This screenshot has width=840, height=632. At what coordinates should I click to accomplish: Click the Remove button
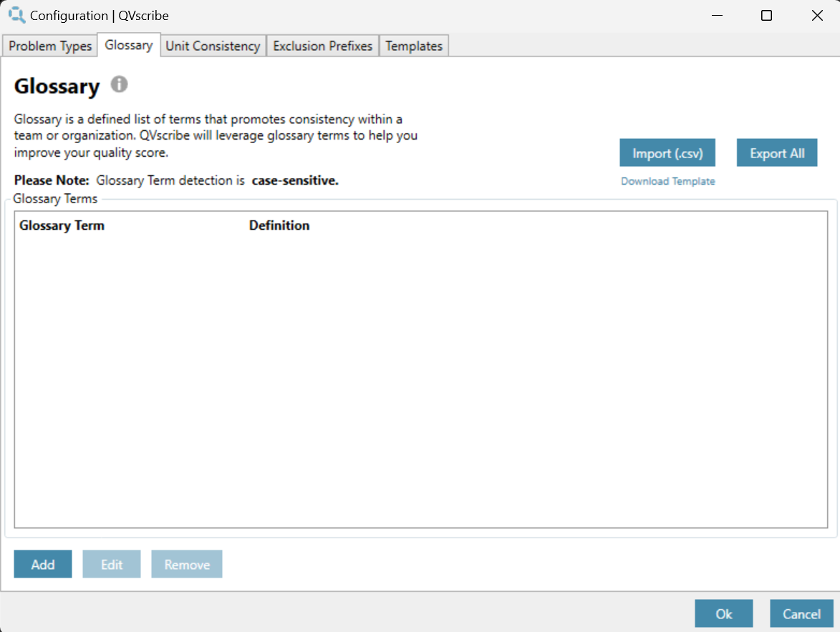coord(187,565)
